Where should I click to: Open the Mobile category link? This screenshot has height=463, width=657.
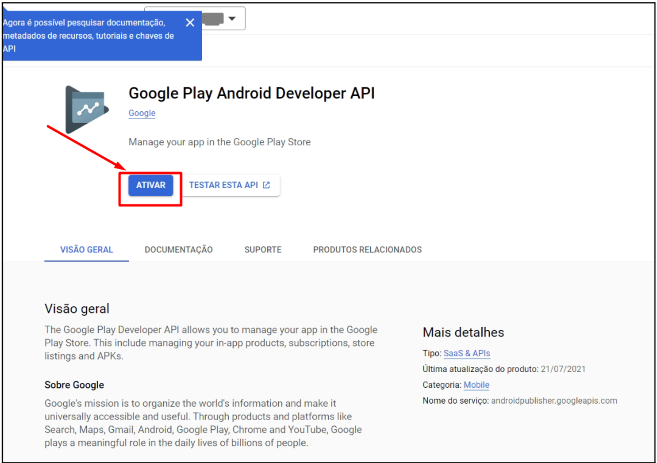coord(476,385)
